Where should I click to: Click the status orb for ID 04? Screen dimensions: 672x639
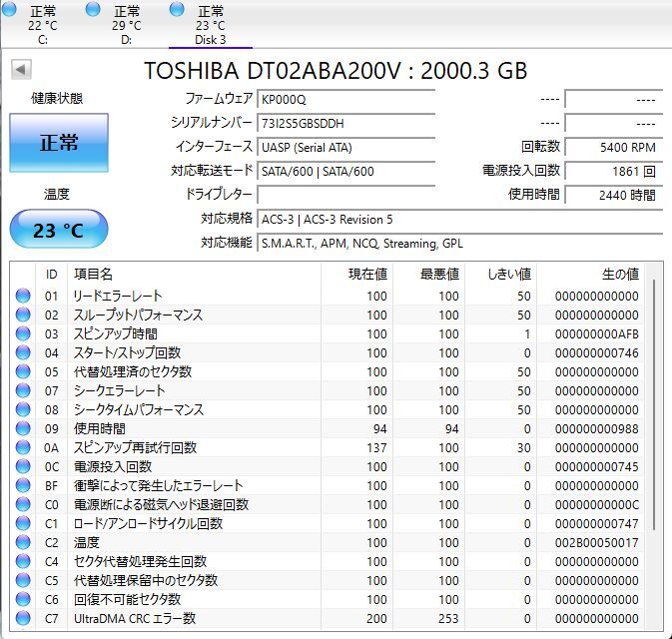[23, 352]
